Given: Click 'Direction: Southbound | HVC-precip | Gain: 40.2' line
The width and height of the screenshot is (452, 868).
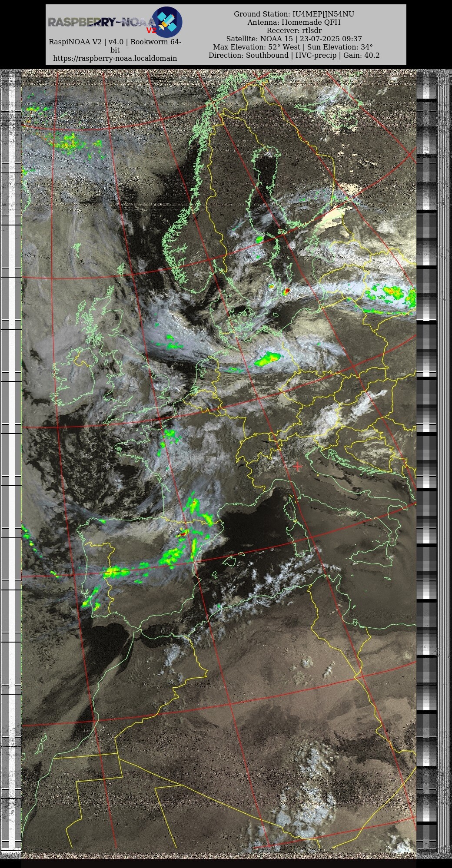Looking at the screenshot, I should pos(294,55).
